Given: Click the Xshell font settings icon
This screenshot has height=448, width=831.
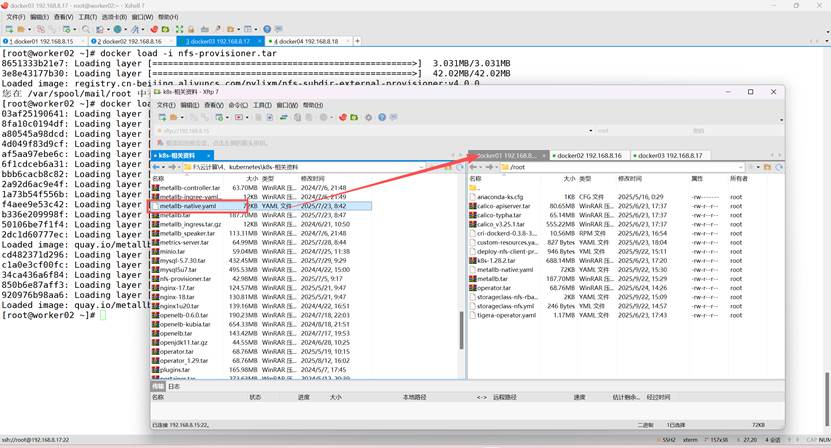Looking at the screenshot, I should (135, 29).
